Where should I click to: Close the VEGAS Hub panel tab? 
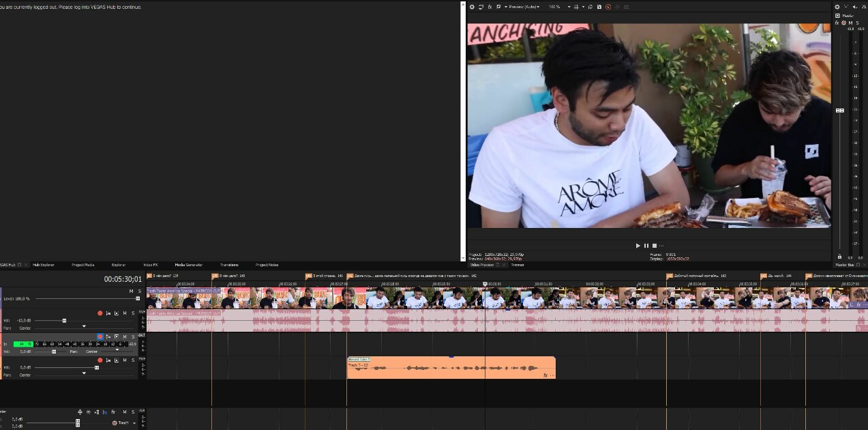point(27,265)
